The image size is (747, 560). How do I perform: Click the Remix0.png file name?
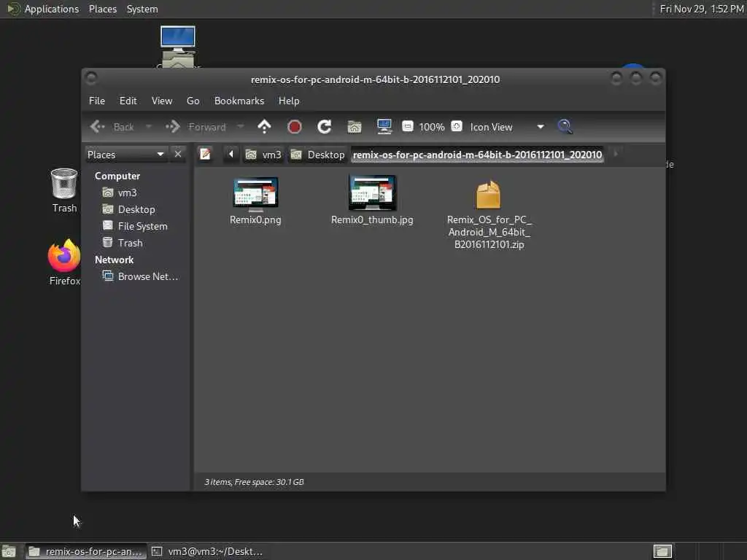pyautogui.click(x=255, y=220)
